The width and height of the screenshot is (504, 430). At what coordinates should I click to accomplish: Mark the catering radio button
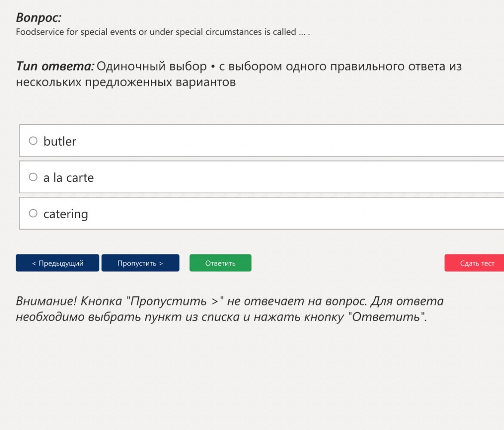click(33, 213)
